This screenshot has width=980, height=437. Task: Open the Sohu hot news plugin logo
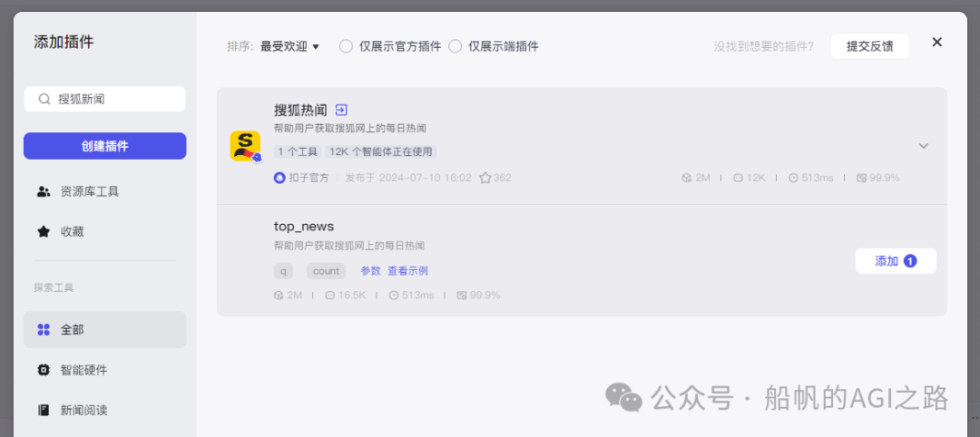pyautogui.click(x=246, y=146)
